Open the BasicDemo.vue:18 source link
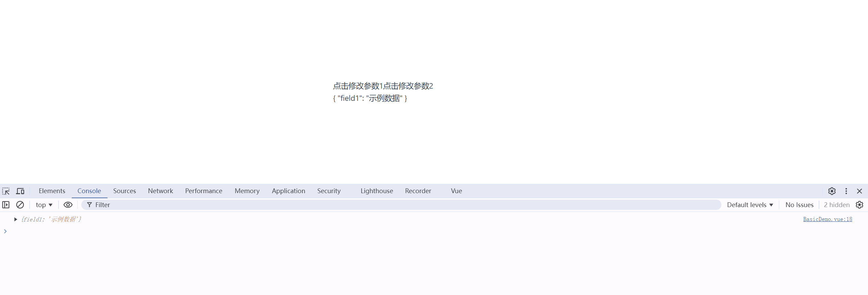The image size is (868, 295). [828, 219]
